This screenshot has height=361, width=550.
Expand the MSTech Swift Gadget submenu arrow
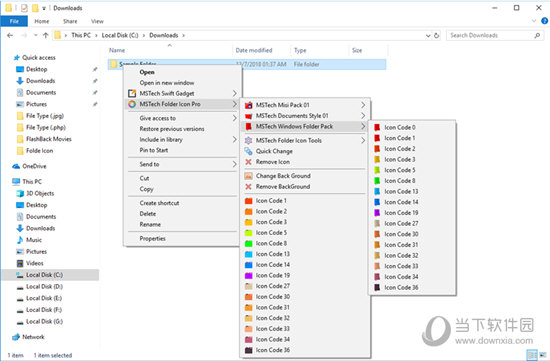click(x=234, y=93)
